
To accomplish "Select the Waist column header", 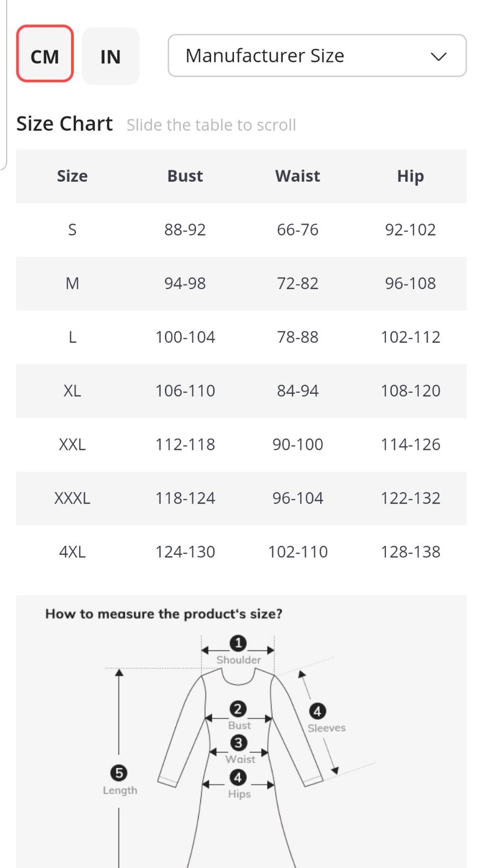I will coord(297,176).
